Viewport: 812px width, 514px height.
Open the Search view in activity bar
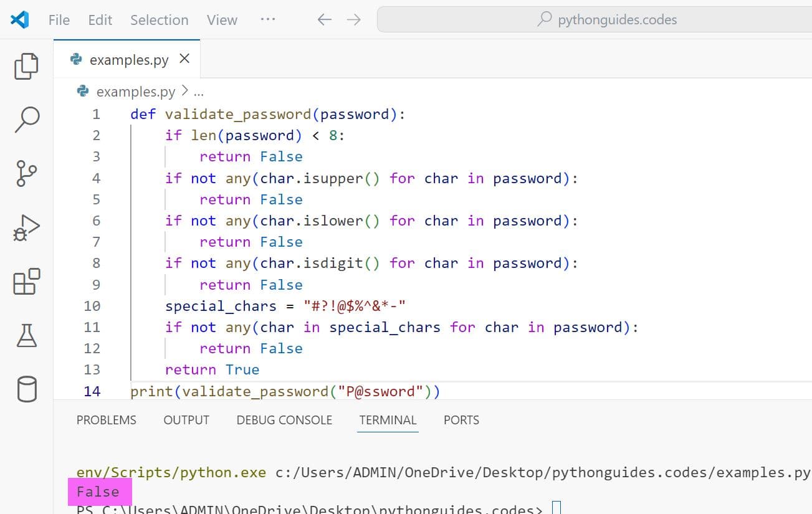coord(26,120)
